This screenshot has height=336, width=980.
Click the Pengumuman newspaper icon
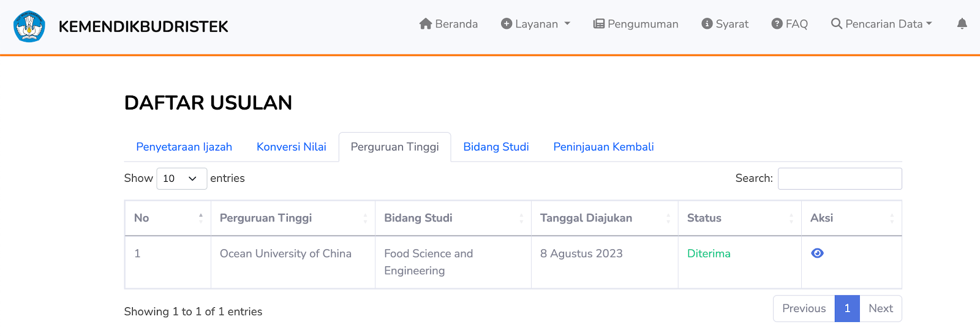pos(598,24)
